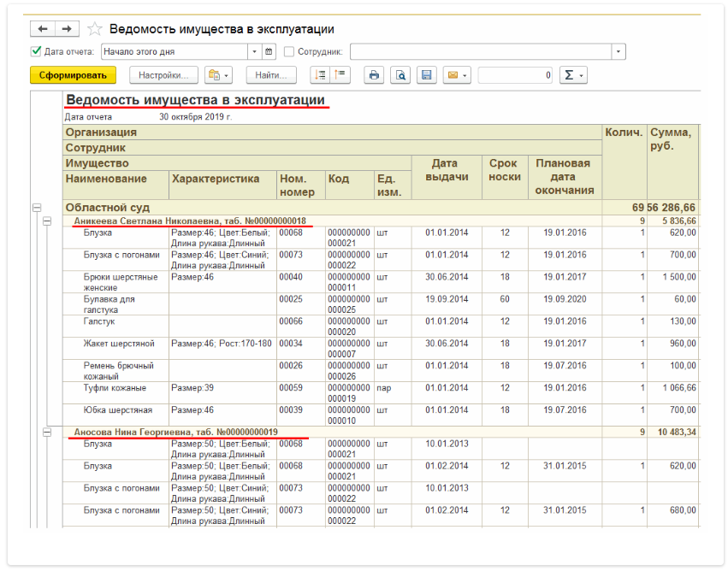Save report with the diskette icon
728x571 pixels.
pyautogui.click(x=425, y=75)
